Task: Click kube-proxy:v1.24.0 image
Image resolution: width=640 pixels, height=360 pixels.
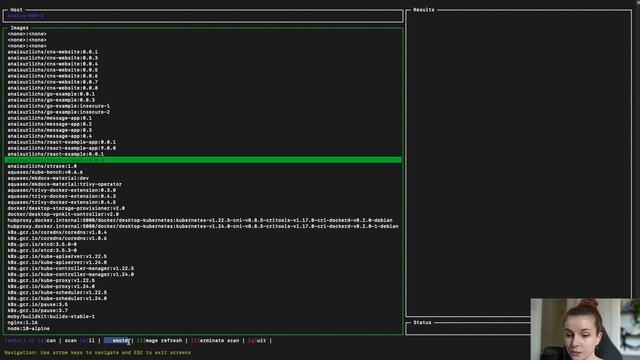Action: (51, 286)
